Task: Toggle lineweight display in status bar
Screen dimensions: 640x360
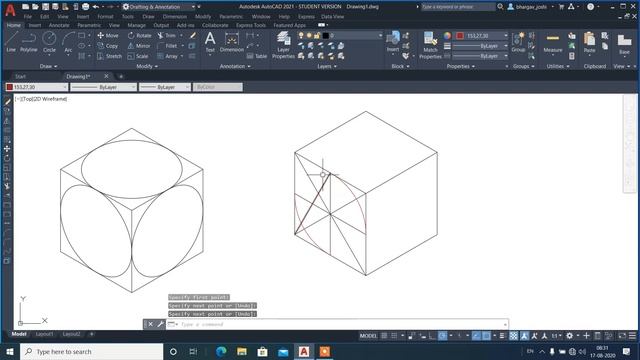Action: click(x=502, y=336)
